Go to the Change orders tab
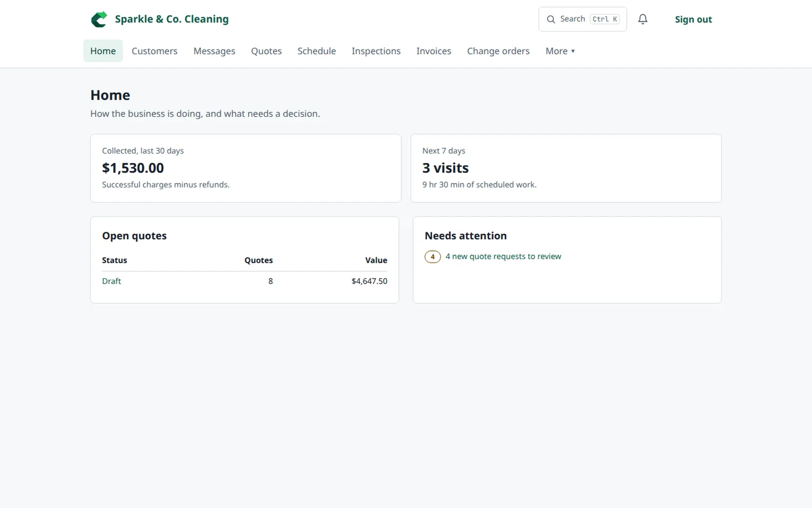Viewport: 812px width, 508px height. pyautogui.click(x=498, y=51)
